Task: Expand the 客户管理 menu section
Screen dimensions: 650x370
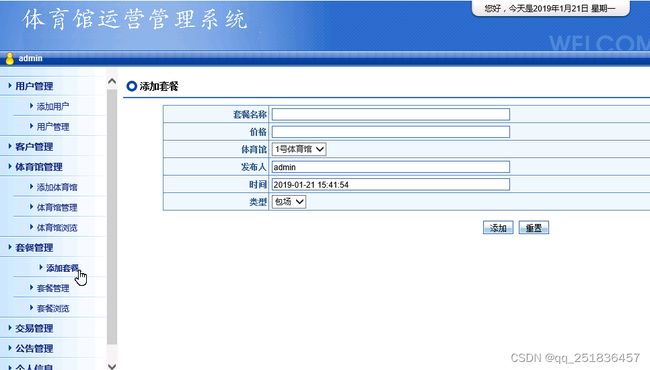Action: click(34, 147)
